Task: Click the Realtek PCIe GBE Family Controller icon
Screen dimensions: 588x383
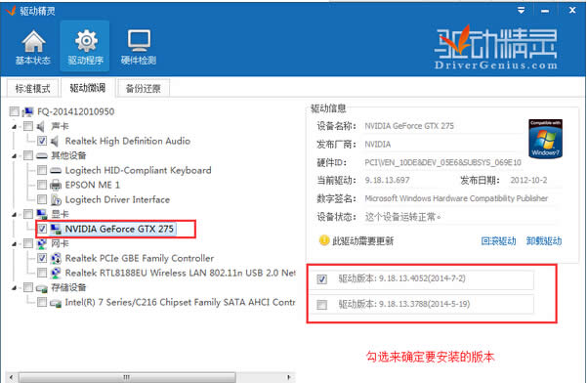Action: tap(56, 258)
